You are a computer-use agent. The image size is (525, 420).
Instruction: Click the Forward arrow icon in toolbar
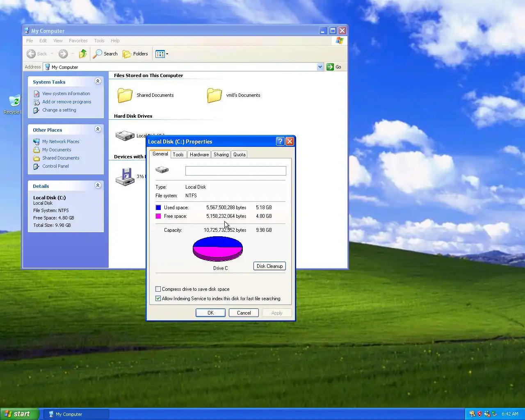(63, 54)
